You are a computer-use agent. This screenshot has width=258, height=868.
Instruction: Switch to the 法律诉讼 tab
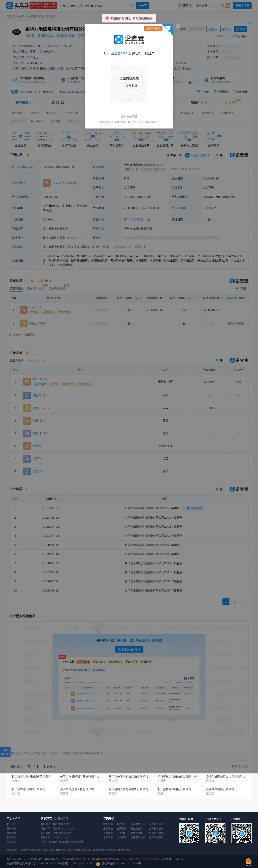(59, 102)
